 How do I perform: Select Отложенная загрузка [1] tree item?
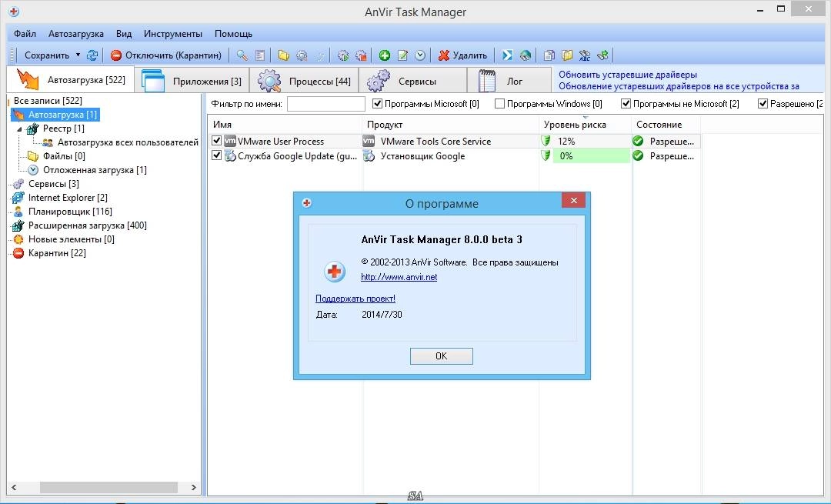pos(95,169)
